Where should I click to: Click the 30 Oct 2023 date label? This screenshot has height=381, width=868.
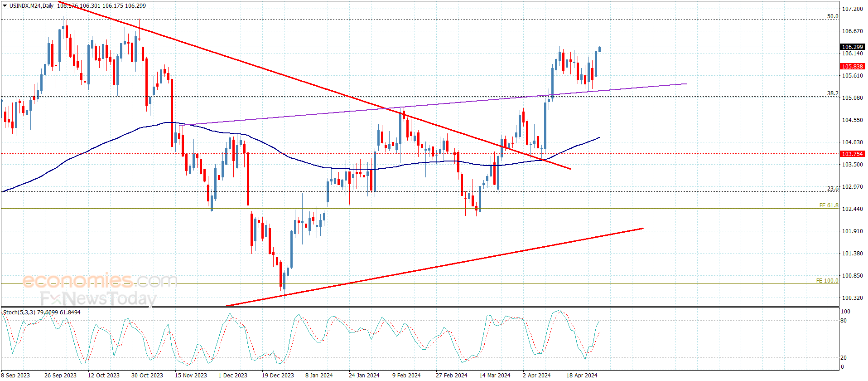point(147,375)
